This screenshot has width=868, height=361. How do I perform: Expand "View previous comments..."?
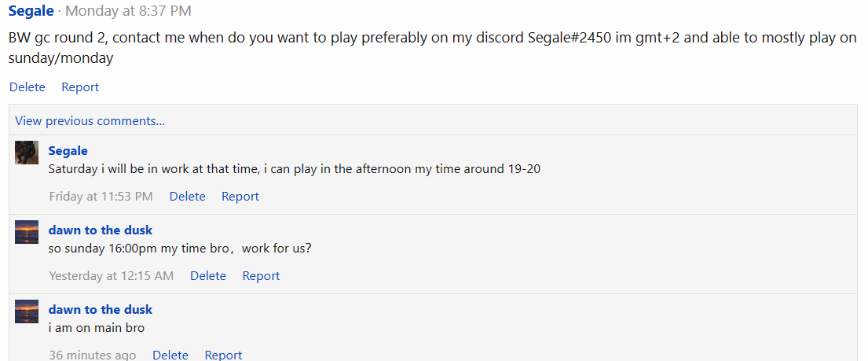(x=90, y=120)
